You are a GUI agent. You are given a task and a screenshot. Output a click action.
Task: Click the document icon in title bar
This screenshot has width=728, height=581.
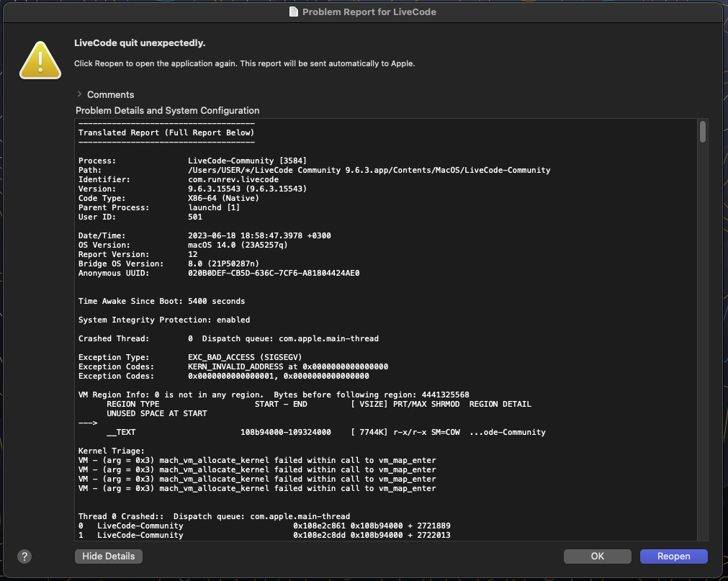[x=293, y=12]
